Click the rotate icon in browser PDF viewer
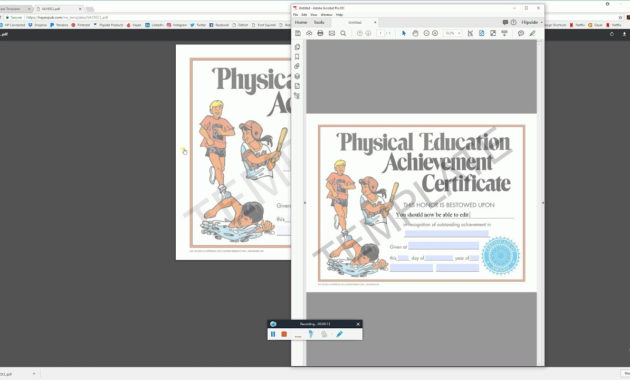 612,34
